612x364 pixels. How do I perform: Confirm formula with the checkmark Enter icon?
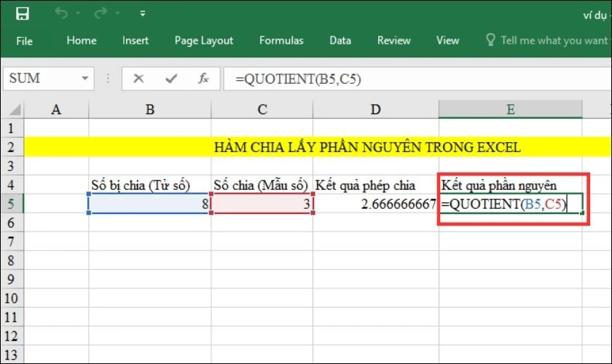click(171, 79)
